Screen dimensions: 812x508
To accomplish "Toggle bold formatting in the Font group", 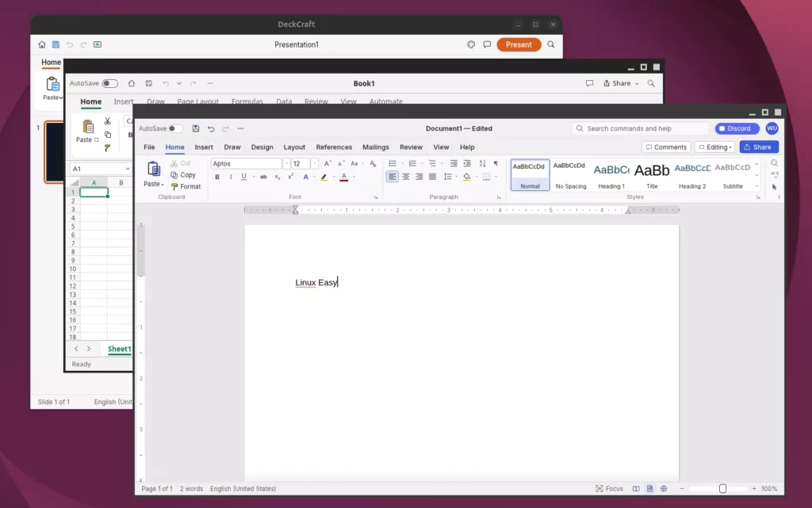I will click(x=217, y=177).
